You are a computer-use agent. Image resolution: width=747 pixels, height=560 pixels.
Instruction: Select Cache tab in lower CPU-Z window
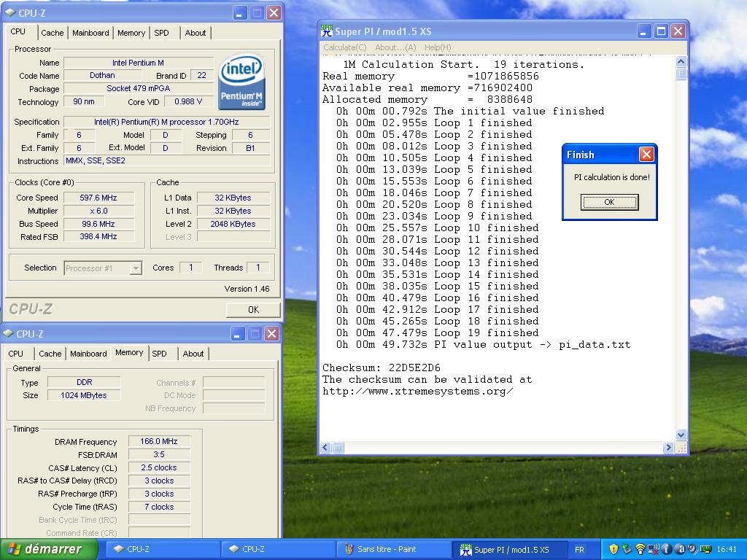pos(50,354)
